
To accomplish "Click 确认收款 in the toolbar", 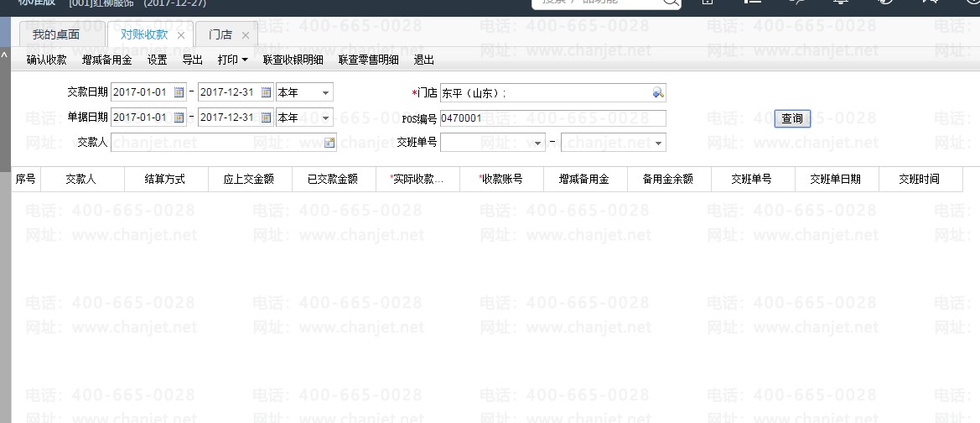I will (x=47, y=60).
